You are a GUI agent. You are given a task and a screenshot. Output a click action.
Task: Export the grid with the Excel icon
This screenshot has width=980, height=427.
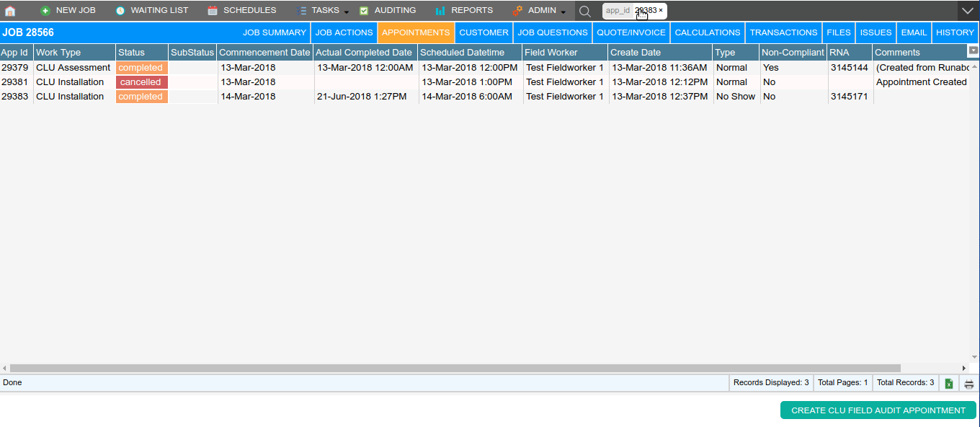point(949,383)
